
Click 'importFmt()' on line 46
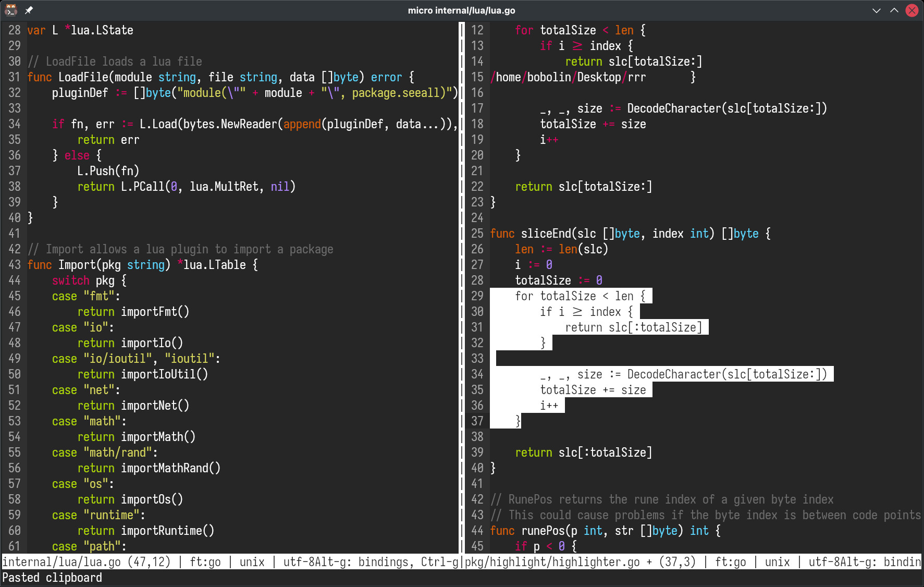pos(155,312)
